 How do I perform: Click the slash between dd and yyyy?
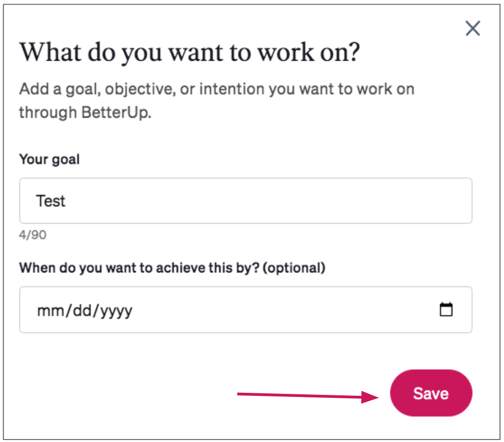click(96, 311)
